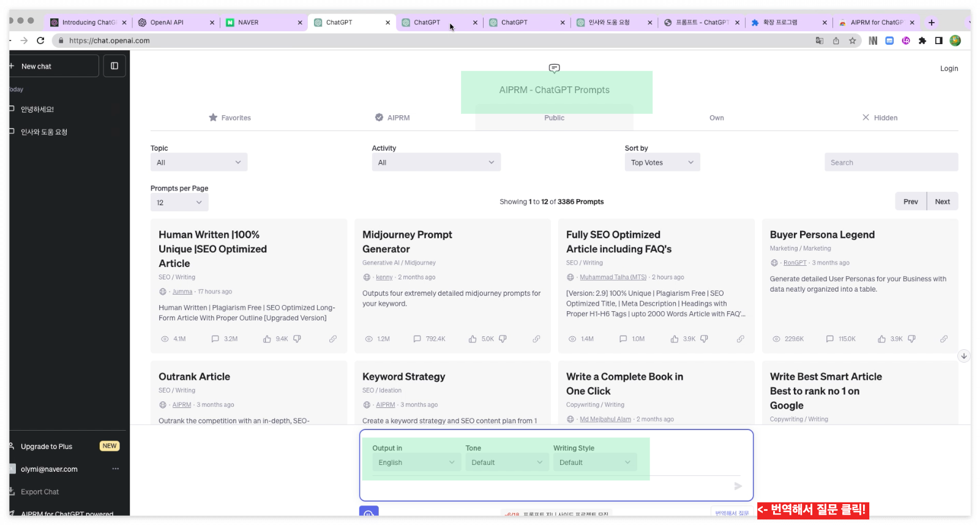Click the prompt Search field
Screen dimensions: 980x525
(891, 162)
